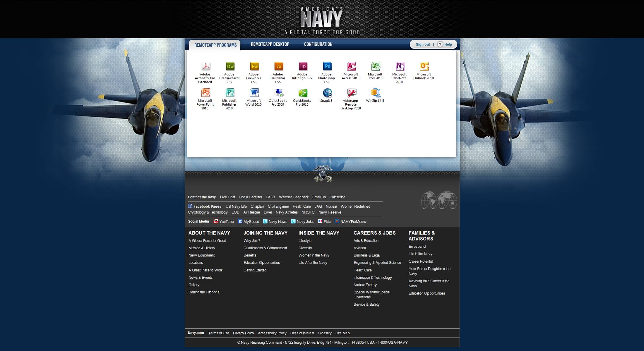Image resolution: width=644 pixels, height=351 pixels.
Task: Start Microsoft Outlook 2010
Action: coord(424,71)
